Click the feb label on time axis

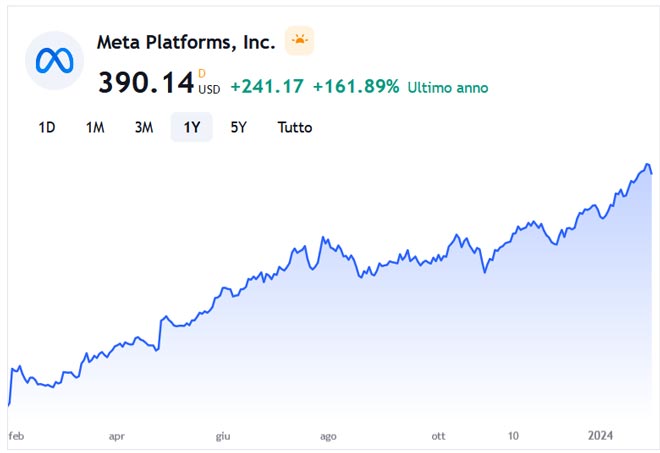15,436
